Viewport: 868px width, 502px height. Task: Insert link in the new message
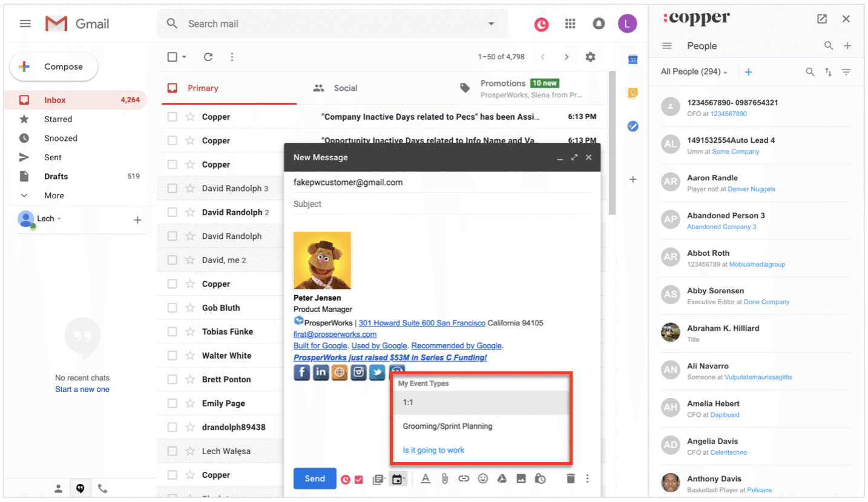tap(464, 479)
